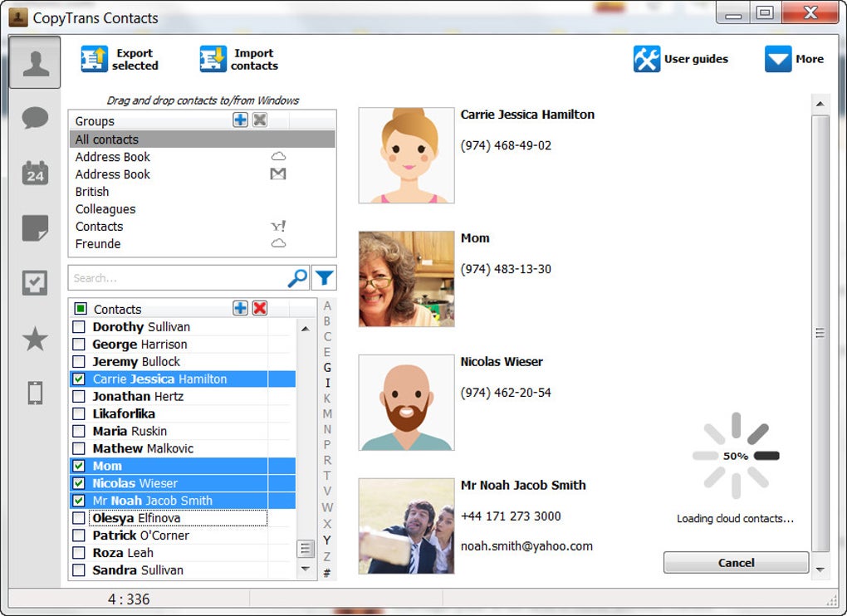
Task: Click Carrie Jessica Hamilton's avatar thumbnail
Action: (x=406, y=155)
